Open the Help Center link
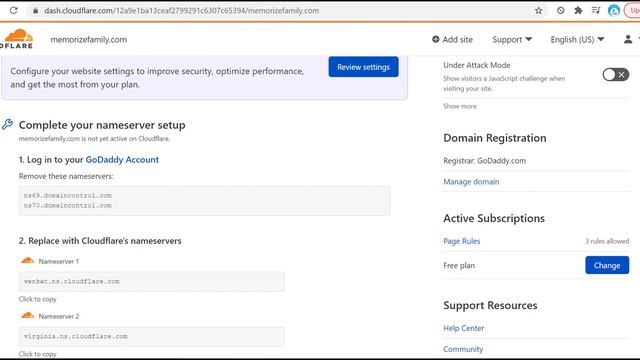The height and width of the screenshot is (360, 640). click(x=464, y=328)
